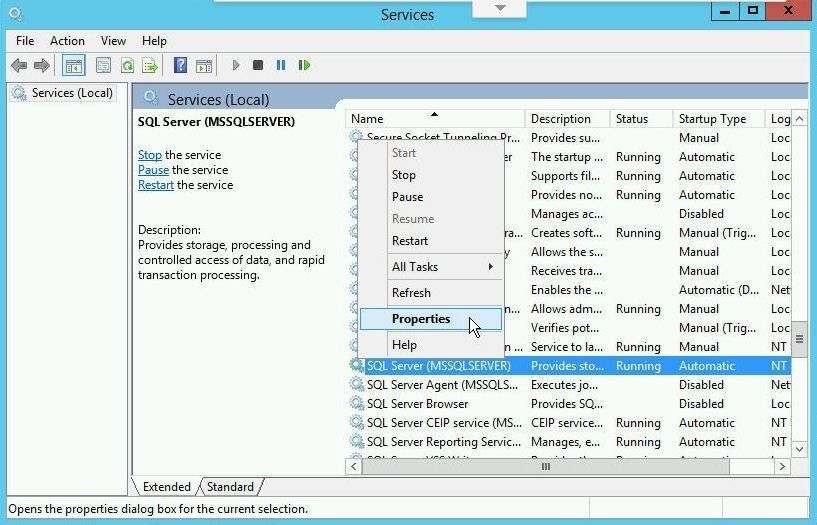817x525 pixels.
Task: Click the Refresh toolbar icon
Action: 127,66
